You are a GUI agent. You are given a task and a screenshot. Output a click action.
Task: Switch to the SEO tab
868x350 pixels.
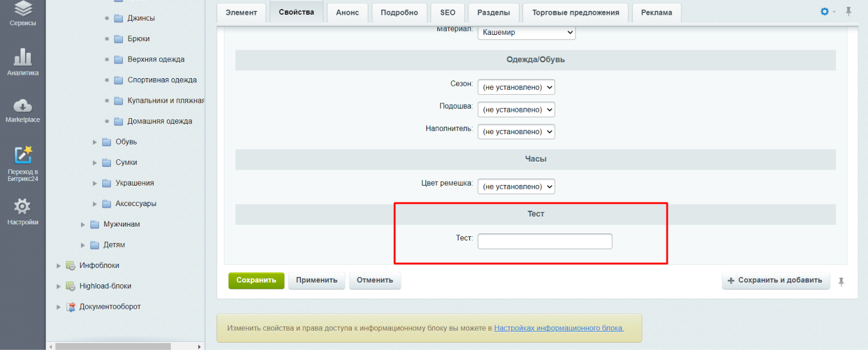[x=448, y=13]
